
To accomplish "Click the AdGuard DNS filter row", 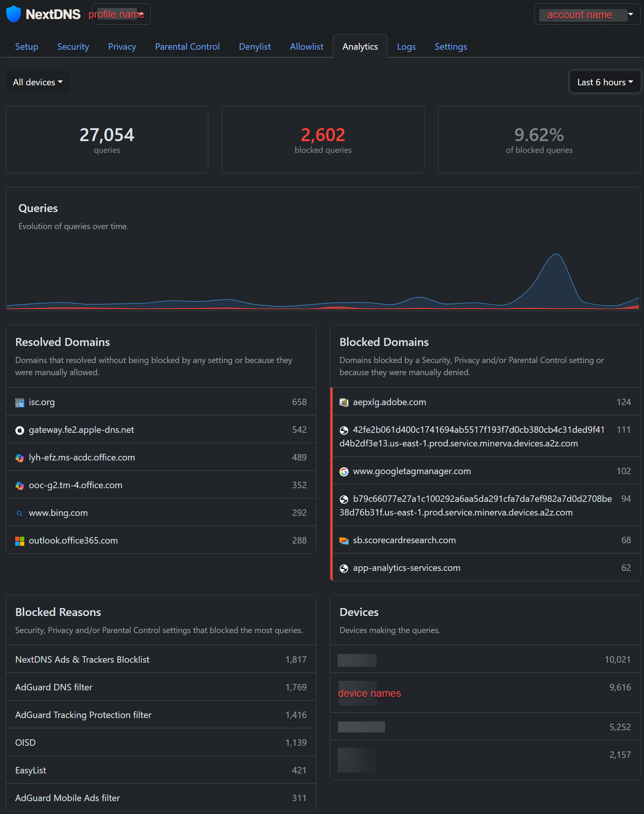I will tap(161, 687).
